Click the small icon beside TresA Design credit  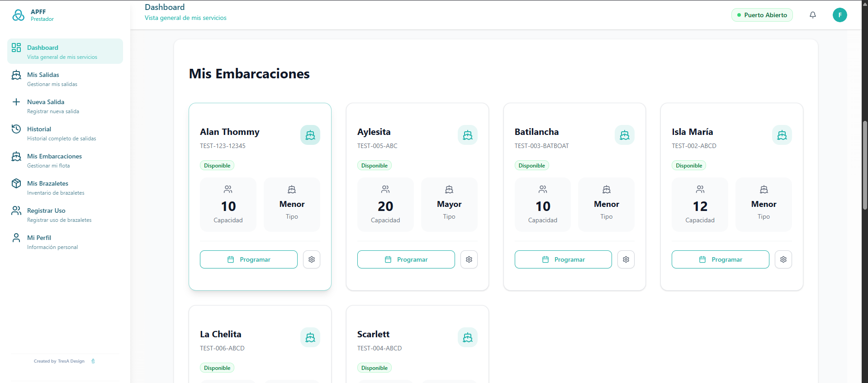(93, 361)
